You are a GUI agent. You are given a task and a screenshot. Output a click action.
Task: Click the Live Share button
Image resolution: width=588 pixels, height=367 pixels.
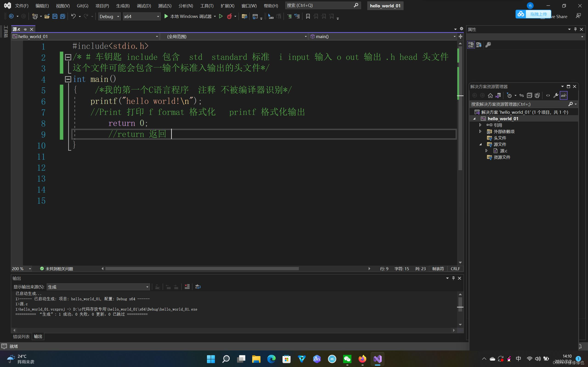tap(559, 16)
